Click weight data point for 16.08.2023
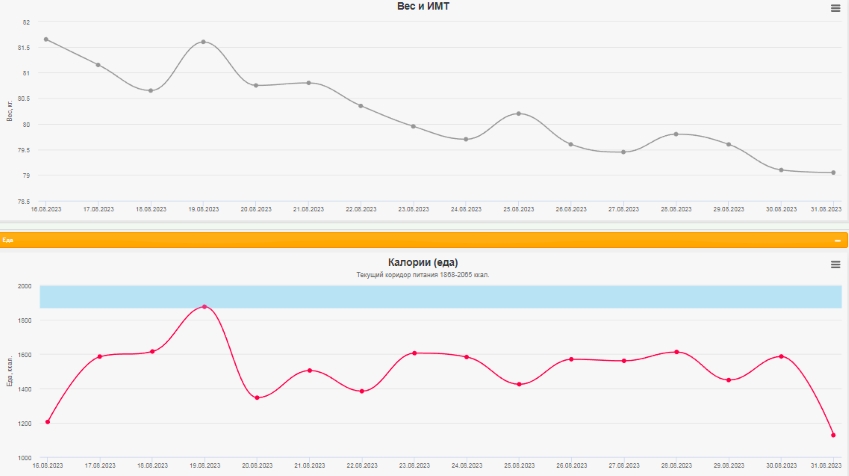Image resolution: width=849 pixels, height=476 pixels. click(x=46, y=40)
